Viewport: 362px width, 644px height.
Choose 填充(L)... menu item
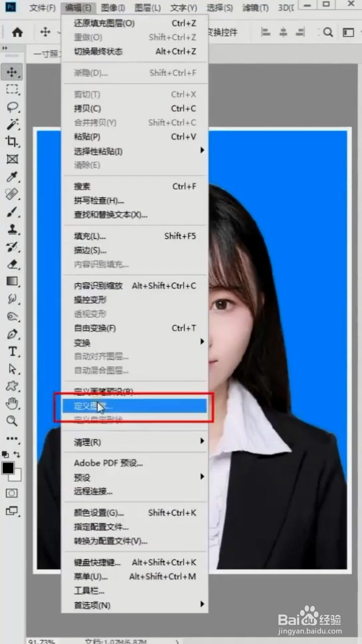(135, 236)
